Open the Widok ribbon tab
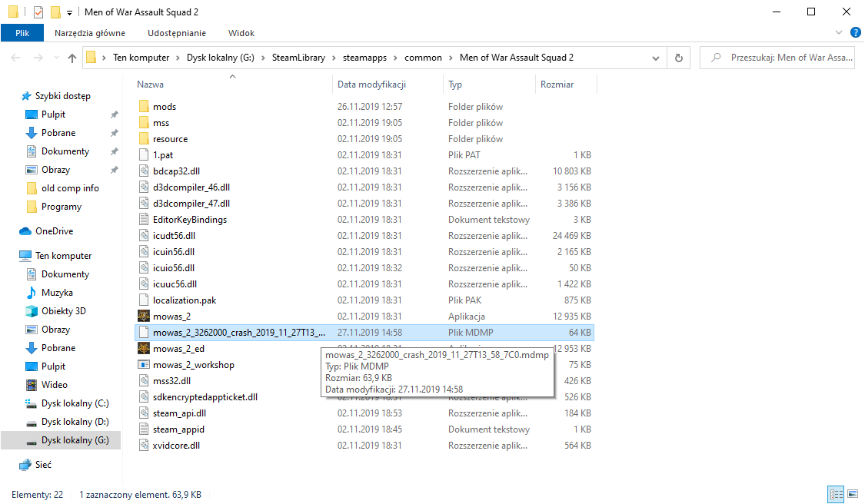Screen dimensions: 865x504 click(x=241, y=33)
